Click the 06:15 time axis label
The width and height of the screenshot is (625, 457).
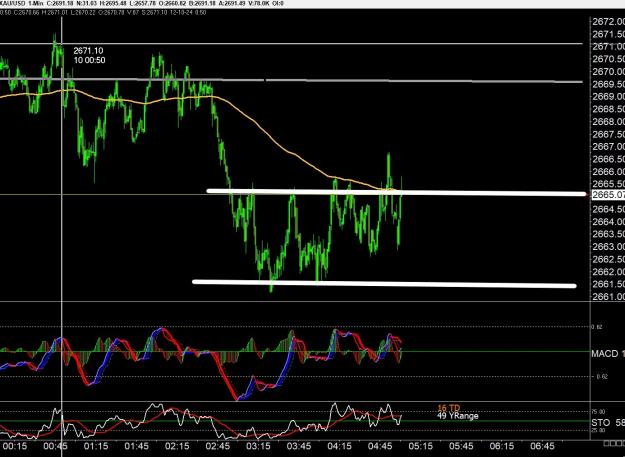(x=502, y=446)
